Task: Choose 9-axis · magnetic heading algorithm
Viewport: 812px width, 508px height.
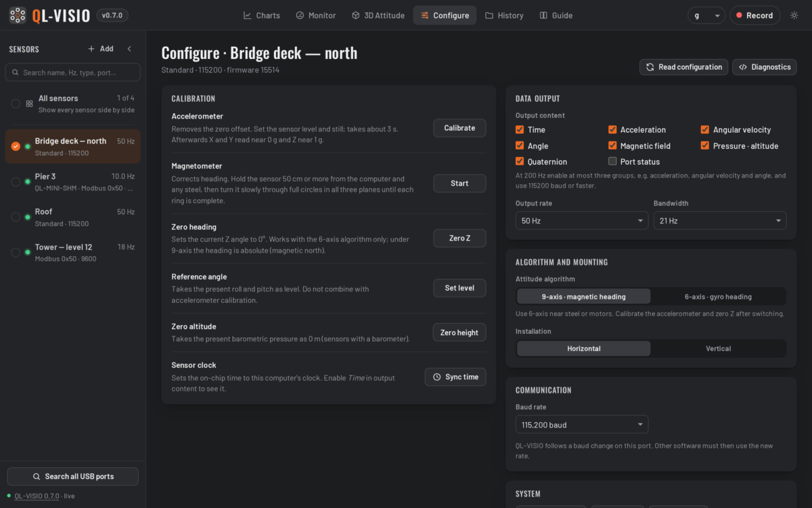Action: tap(584, 297)
